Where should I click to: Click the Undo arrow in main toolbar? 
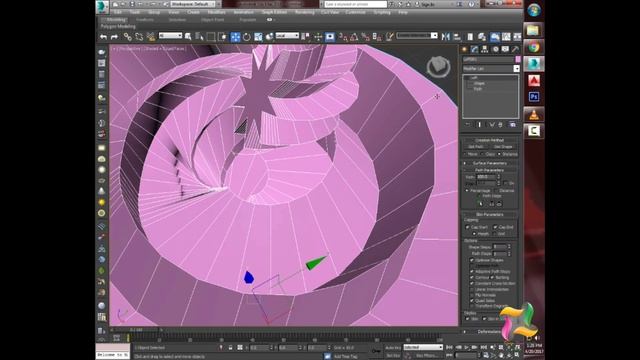(x=103, y=37)
